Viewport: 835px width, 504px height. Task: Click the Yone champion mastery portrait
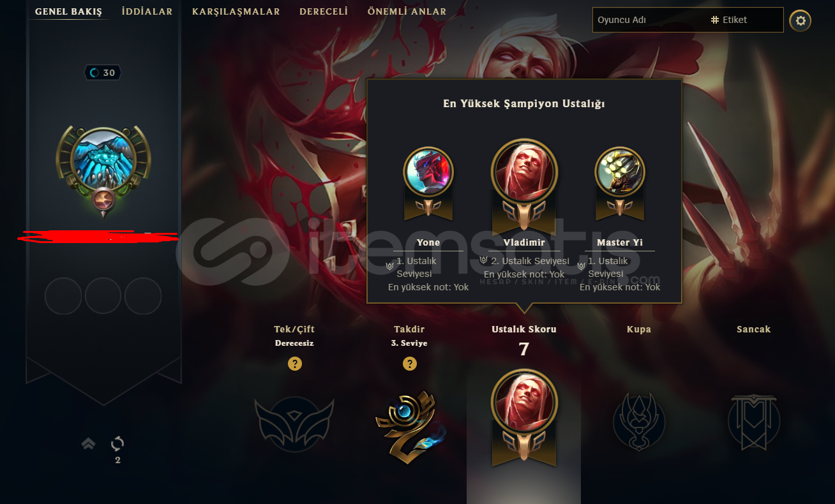[x=428, y=172]
